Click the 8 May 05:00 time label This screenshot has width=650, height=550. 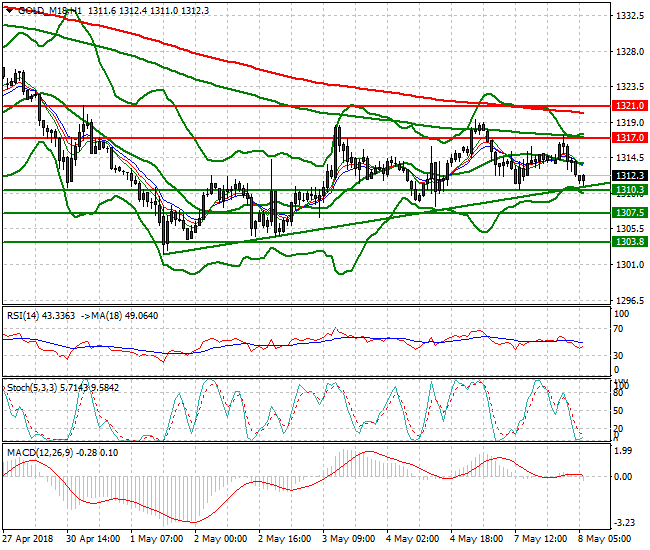(605, 539)
